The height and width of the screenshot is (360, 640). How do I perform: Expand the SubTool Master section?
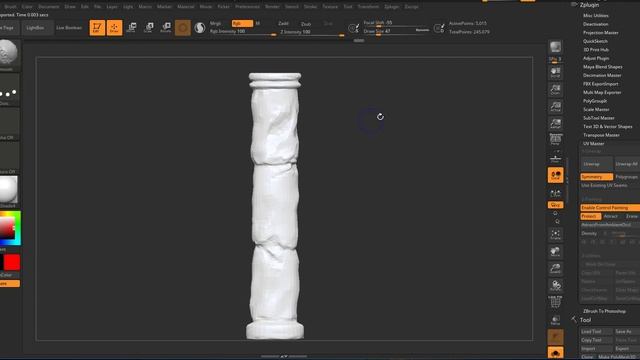pyautogui.click(x=599, y=118)
